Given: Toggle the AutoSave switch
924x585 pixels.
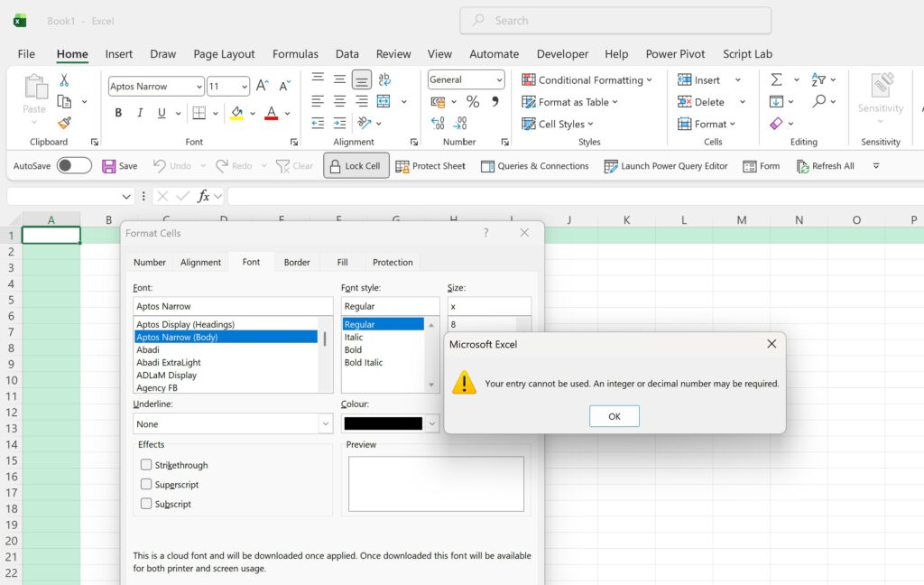Looking at the screenshot, I should pos(74,165).
